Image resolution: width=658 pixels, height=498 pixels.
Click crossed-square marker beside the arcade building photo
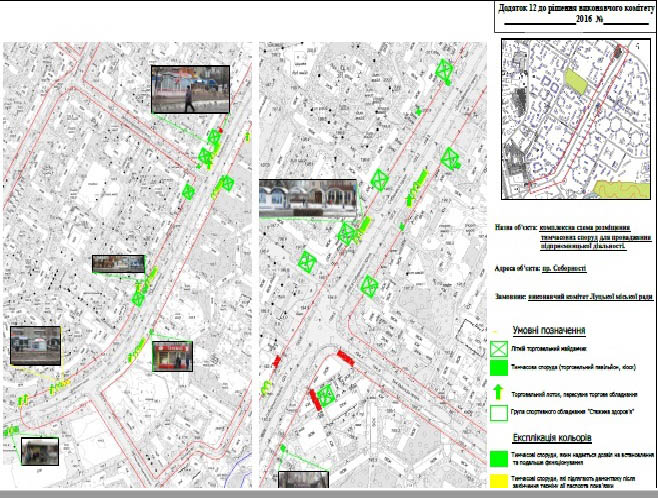pyautogui.click(x=346, y=233)
